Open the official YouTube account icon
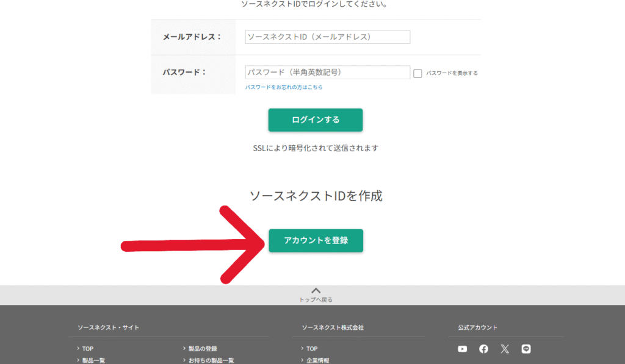The height and width of the screenshot is (364, 625). point(462,349)
